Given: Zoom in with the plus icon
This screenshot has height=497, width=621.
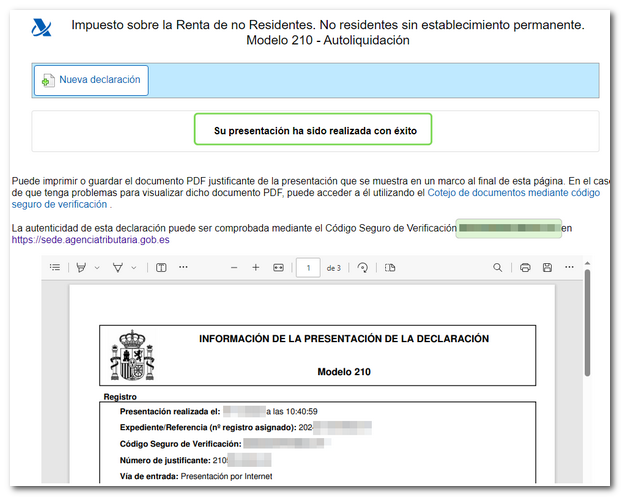Looking at the screenshot, I should pyautogui.click(x=256, y=268).
